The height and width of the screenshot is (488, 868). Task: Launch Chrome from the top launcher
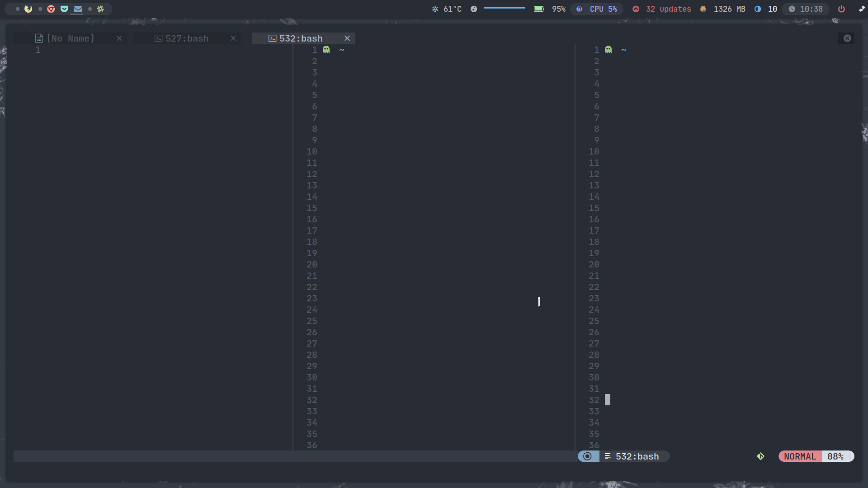tap(51, 9)
